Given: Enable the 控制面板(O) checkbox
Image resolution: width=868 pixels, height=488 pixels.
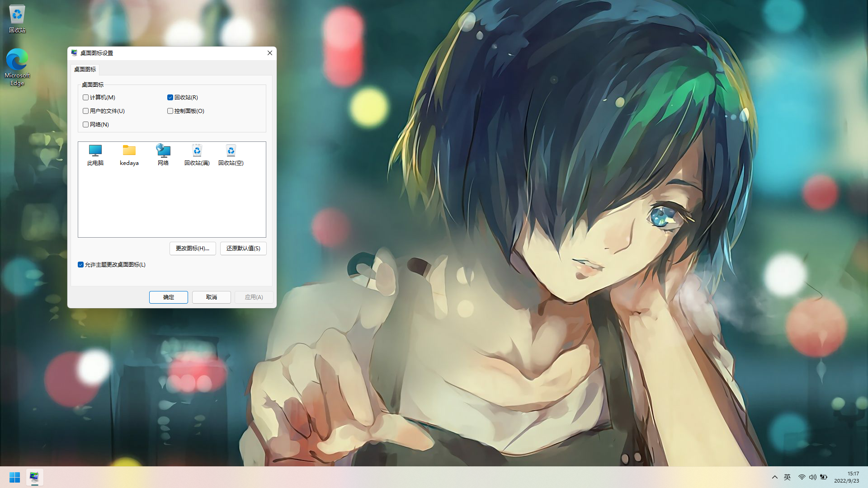Looking at the screenshot, I should pos(170,111).
